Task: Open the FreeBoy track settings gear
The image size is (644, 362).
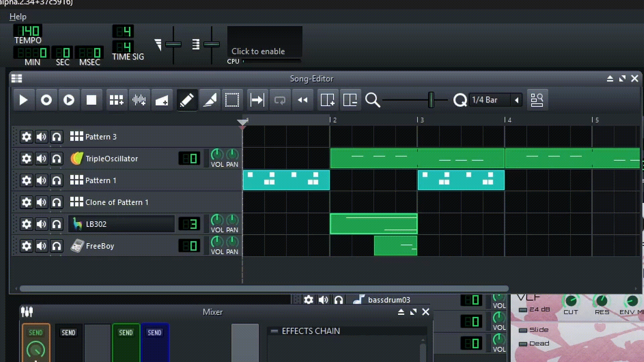Action: 26,246
